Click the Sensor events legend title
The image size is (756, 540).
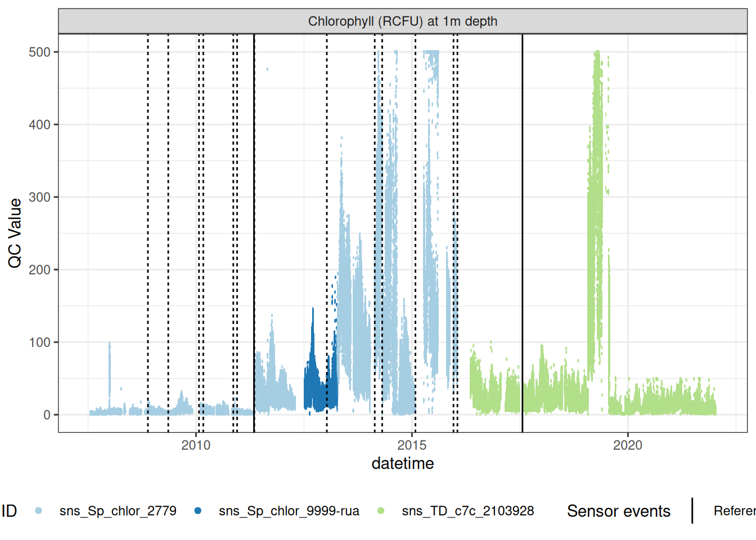coord(618,511)
